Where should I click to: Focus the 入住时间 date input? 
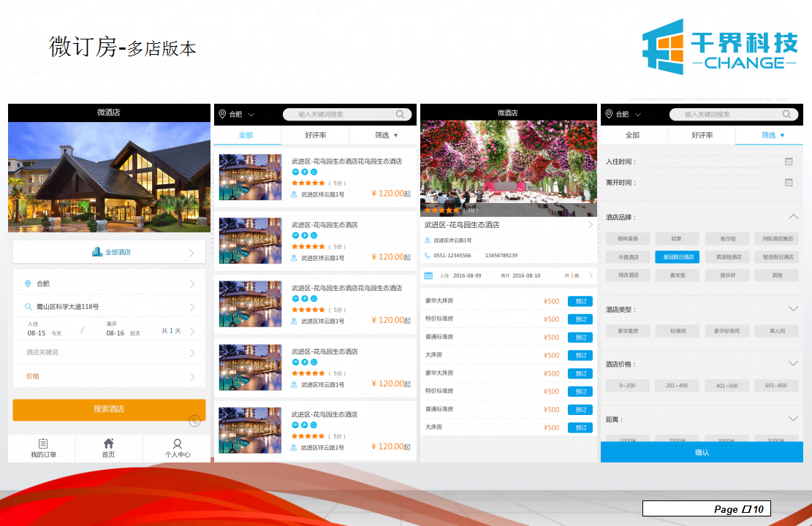tap(718, 161)
